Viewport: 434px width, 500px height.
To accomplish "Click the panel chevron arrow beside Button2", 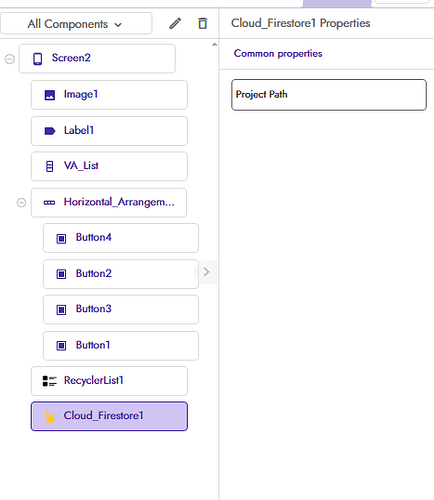I will pyautogui.click(x=206, y=272).
